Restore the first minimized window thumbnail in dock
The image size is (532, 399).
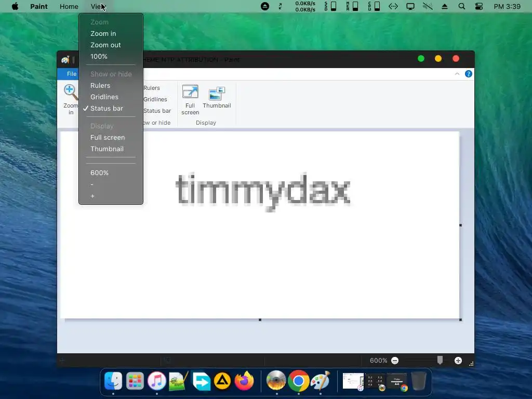point(353,381)
